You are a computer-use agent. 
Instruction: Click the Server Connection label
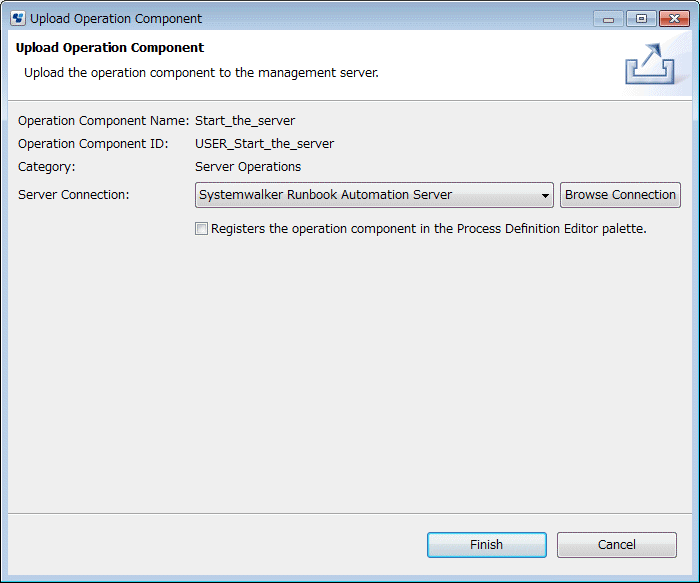74,195
